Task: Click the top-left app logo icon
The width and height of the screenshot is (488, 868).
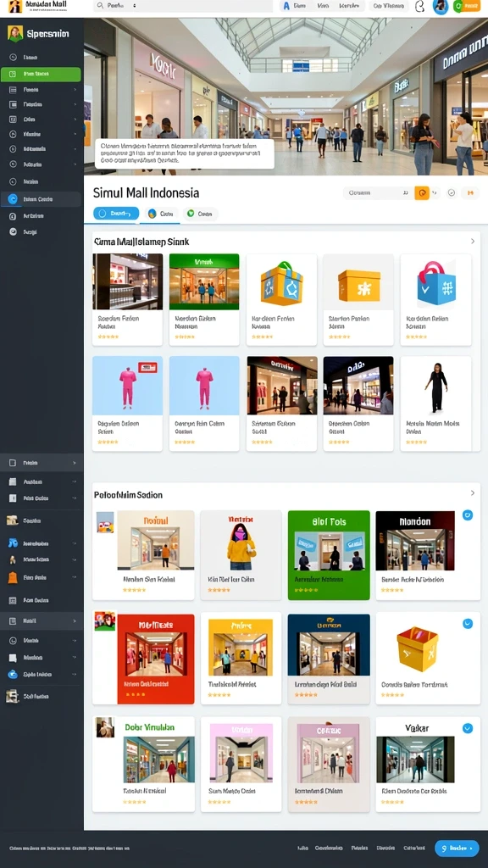Action: click(x=15, y=6)
